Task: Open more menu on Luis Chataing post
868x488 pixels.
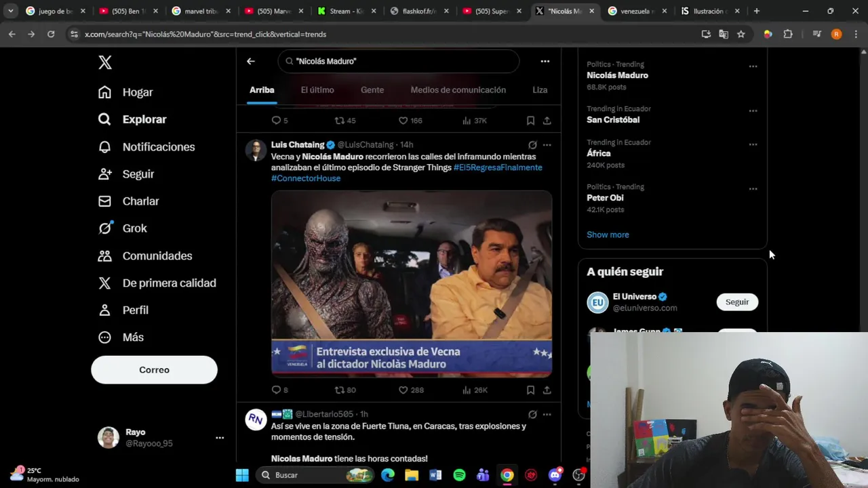Action: pos(547,145)
